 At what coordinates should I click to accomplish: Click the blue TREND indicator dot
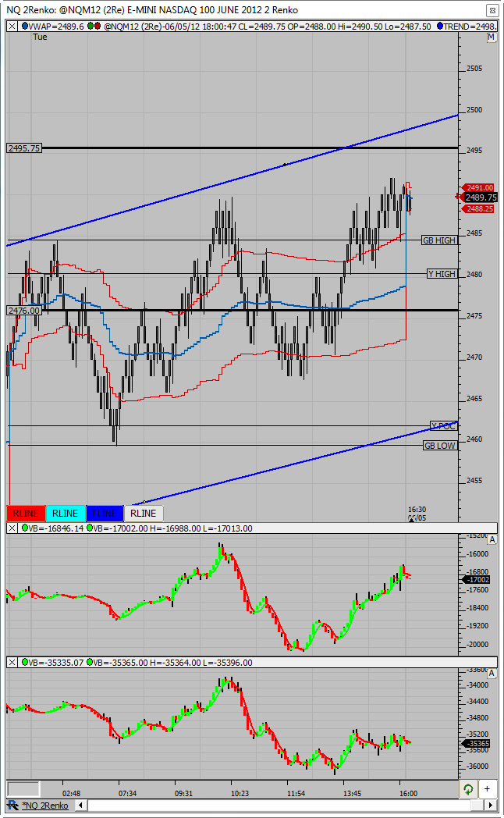coord(440,26)
